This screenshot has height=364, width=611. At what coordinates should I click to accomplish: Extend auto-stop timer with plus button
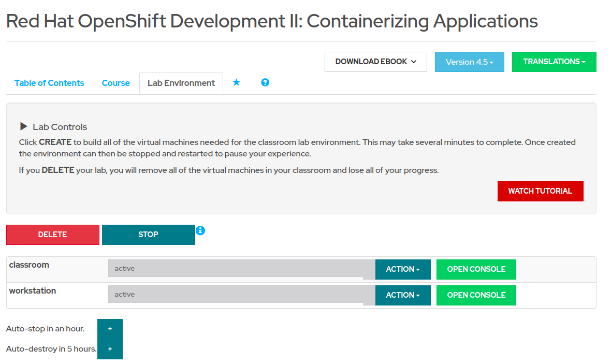[x=110, y=329]
